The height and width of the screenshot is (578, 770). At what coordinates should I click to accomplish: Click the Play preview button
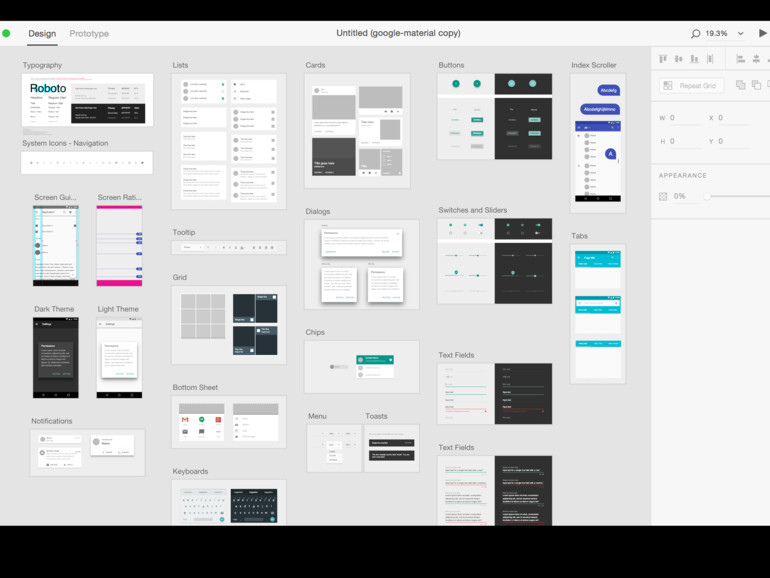tap(763, 33)
